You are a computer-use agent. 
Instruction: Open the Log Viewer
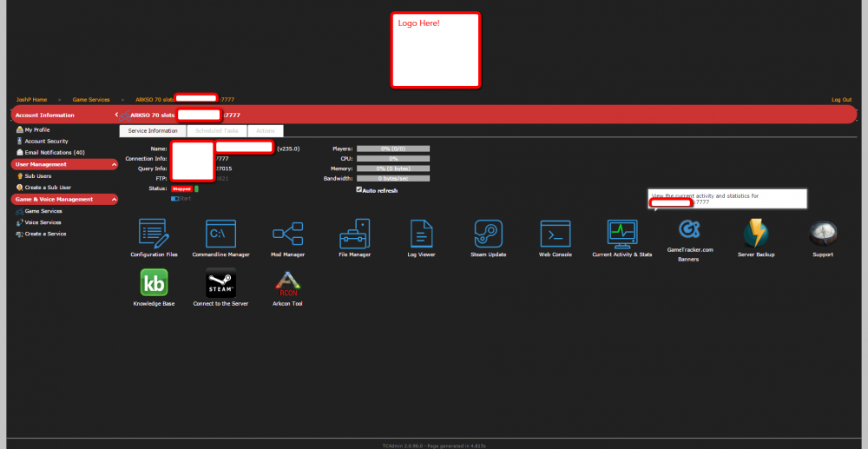pyautogui.click(x=421, y=234)
